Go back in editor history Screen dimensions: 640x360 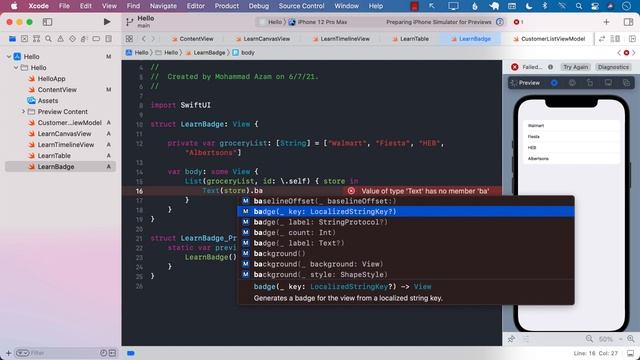(144, 39)
